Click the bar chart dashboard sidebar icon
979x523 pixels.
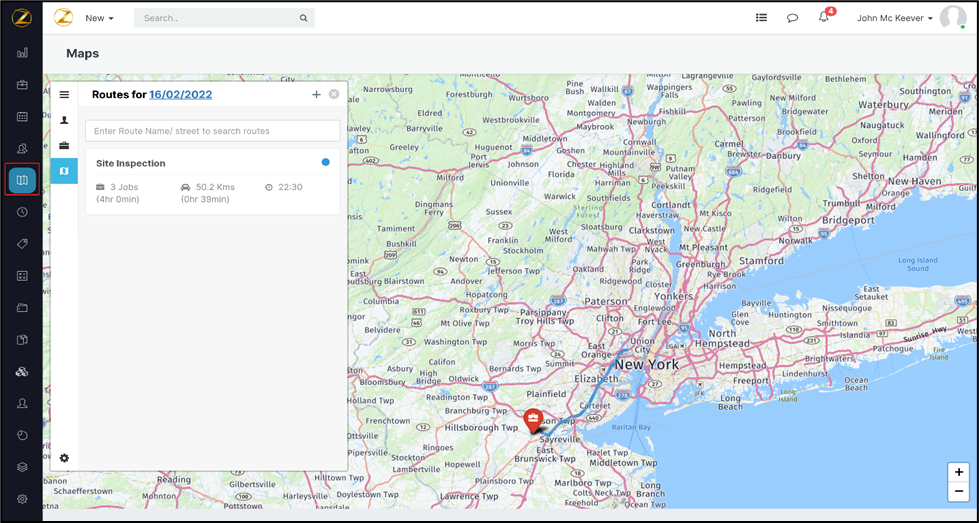[x=22, y=53]
